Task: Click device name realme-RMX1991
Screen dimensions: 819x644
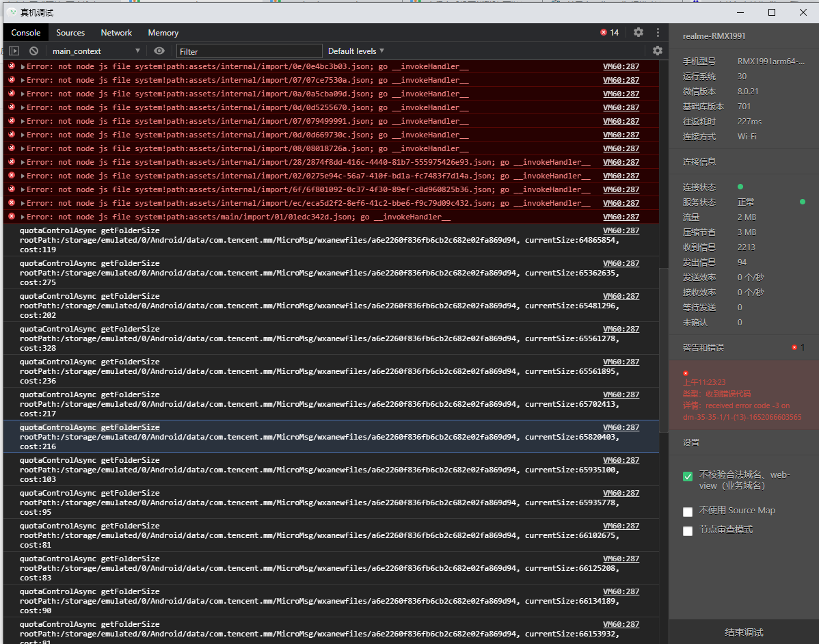Action: click(x=714, y=36)
